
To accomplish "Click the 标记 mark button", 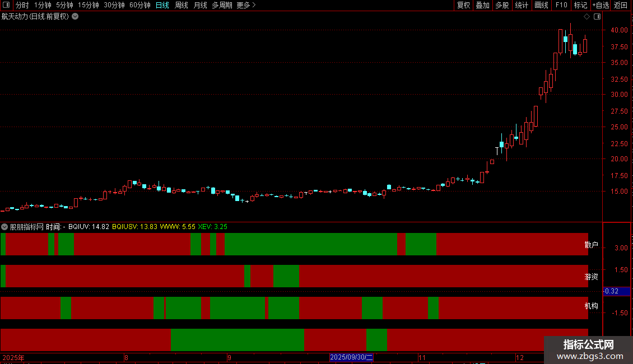I will [x=580, y=5].
